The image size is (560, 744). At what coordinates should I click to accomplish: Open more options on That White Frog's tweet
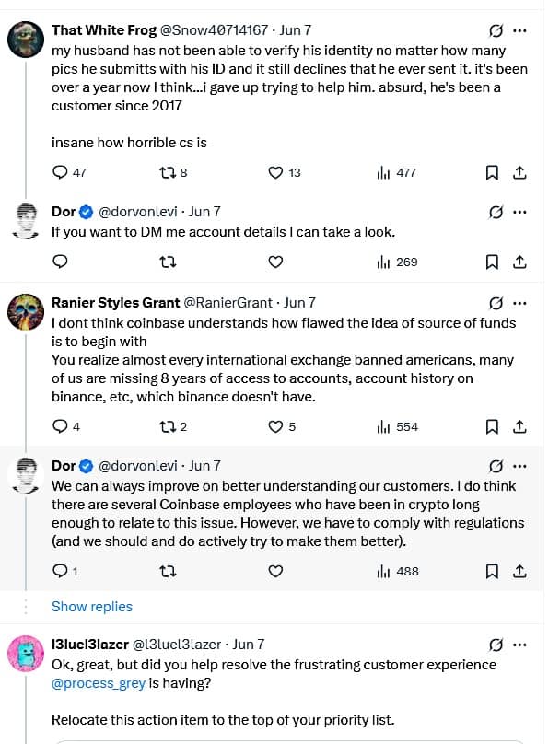click(x=520, y=29)
